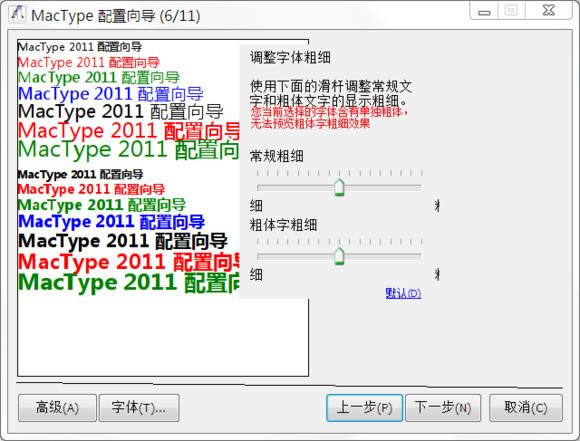Close the MacType 配置向导 dialog
Viewport: 580px width, 441px height.
[549, 10]
